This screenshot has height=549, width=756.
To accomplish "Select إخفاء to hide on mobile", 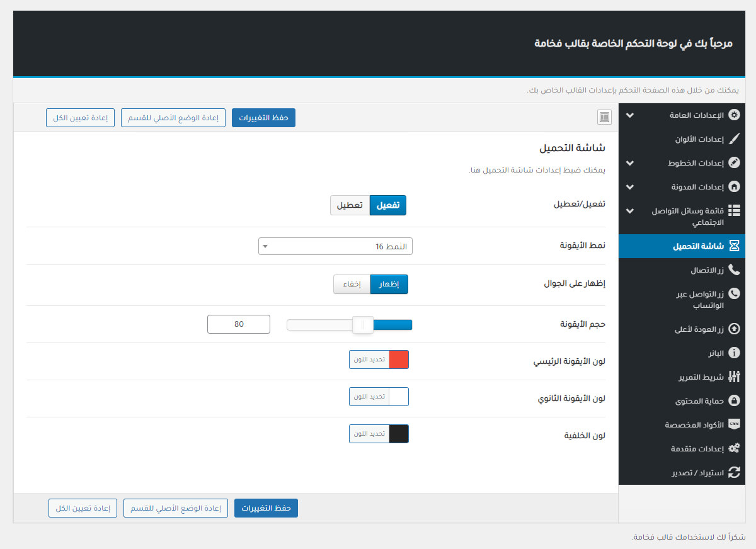I will [x=352, y=285].
